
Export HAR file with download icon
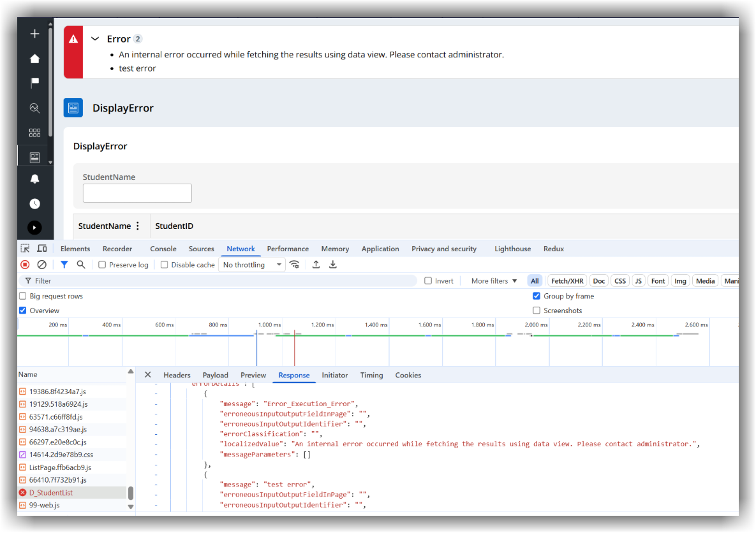click(332, 264)
